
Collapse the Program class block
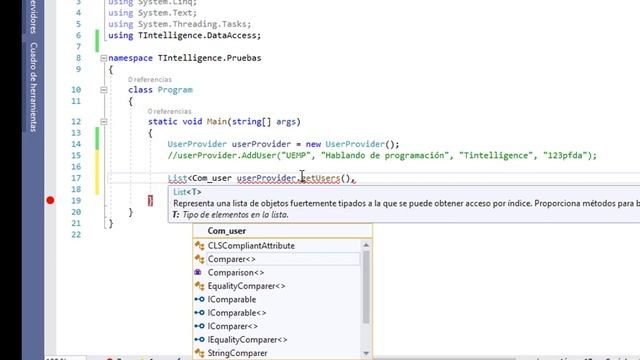pos(104,90)
